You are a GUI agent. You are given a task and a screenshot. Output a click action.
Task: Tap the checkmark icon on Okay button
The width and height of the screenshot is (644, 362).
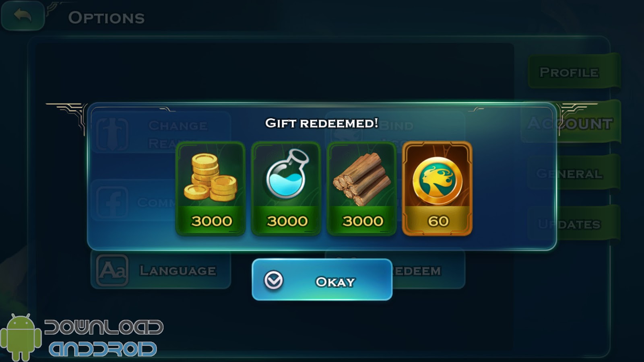click(274, 280)
